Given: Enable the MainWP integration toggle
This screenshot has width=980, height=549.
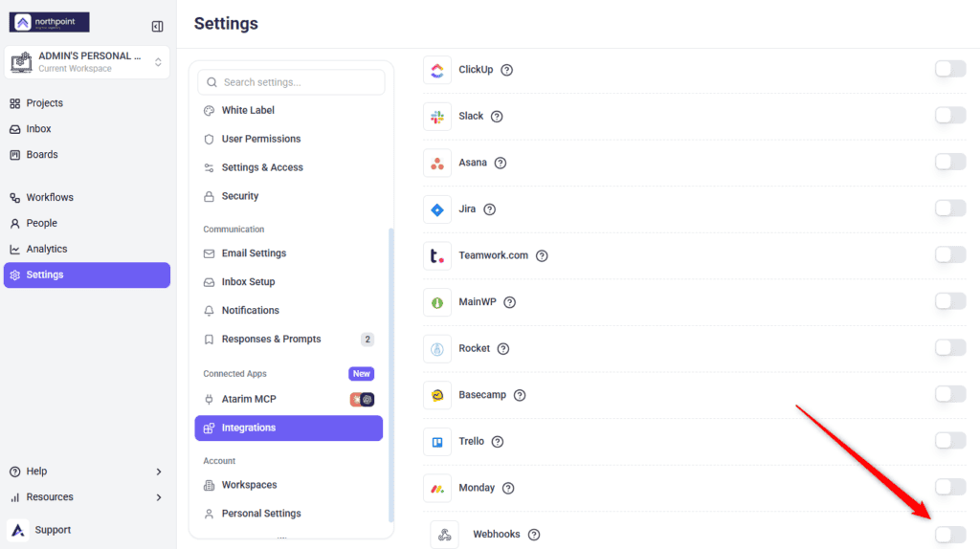Looking at the screenshot, I should pyautogui.click(x=950, y=301).
